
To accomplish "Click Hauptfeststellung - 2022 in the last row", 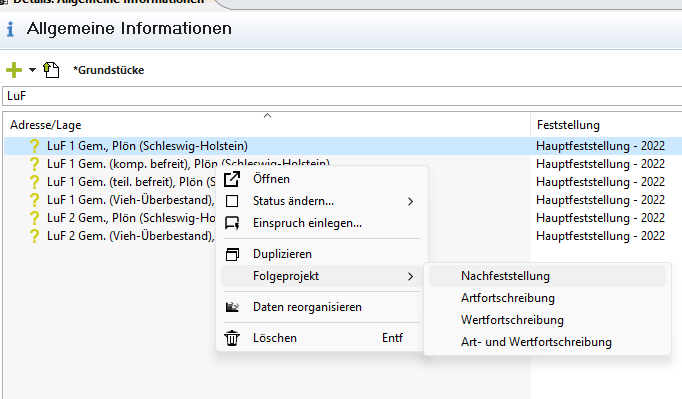I will pos(600,236).
